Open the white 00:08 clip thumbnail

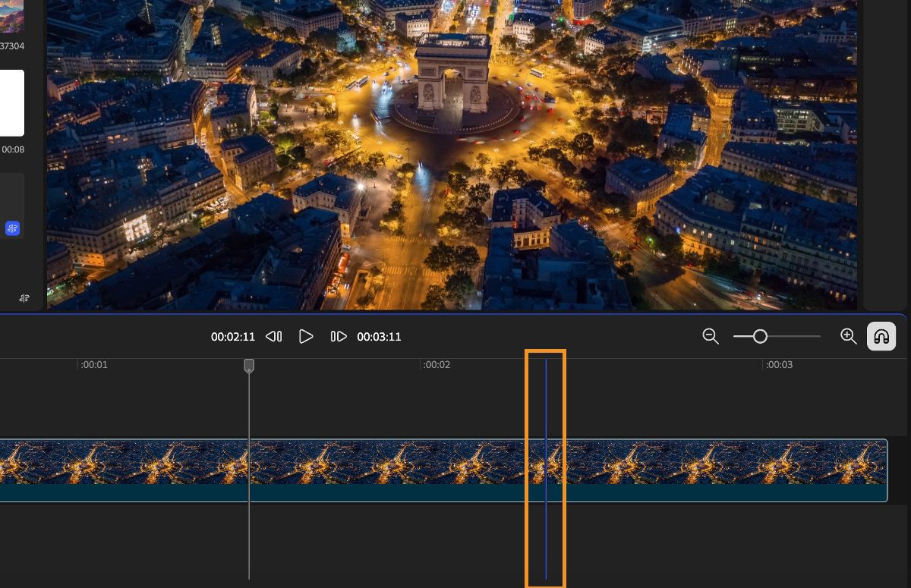point(11,102)
